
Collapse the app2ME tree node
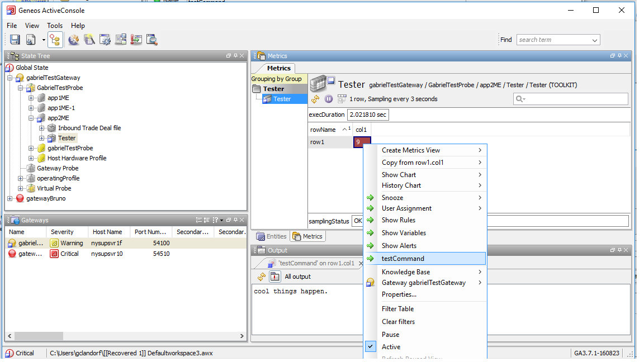[x=31, y=118]
